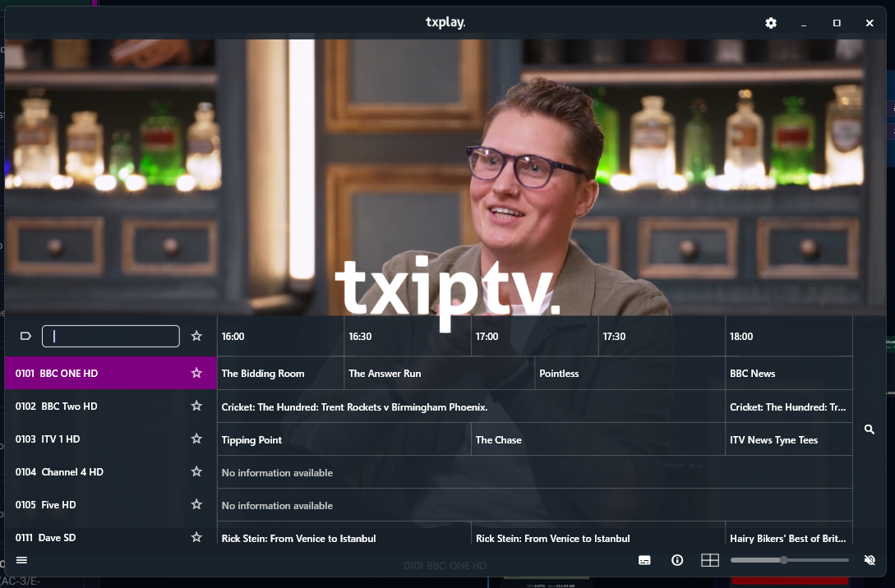Image resolution: width=895 pixels, height=588 pixels.
Task: Open txplay settings gear
Action: coord(771,23)
